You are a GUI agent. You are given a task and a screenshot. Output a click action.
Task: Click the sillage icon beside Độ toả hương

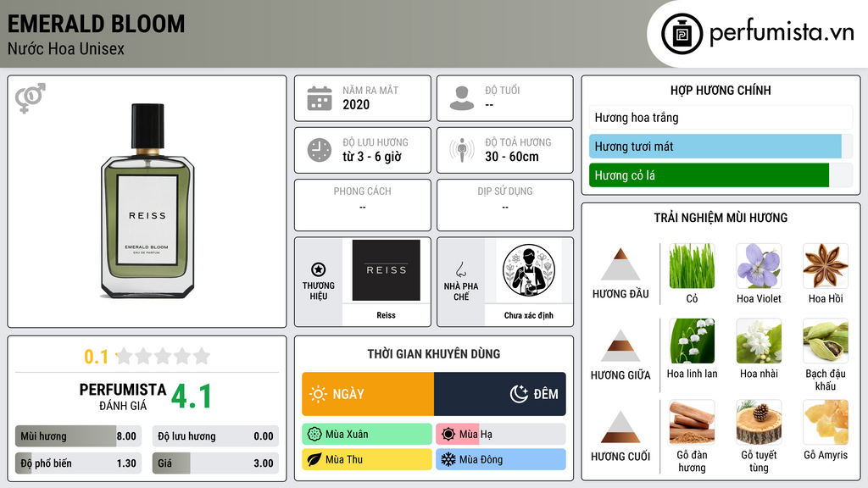coord(462,150)
